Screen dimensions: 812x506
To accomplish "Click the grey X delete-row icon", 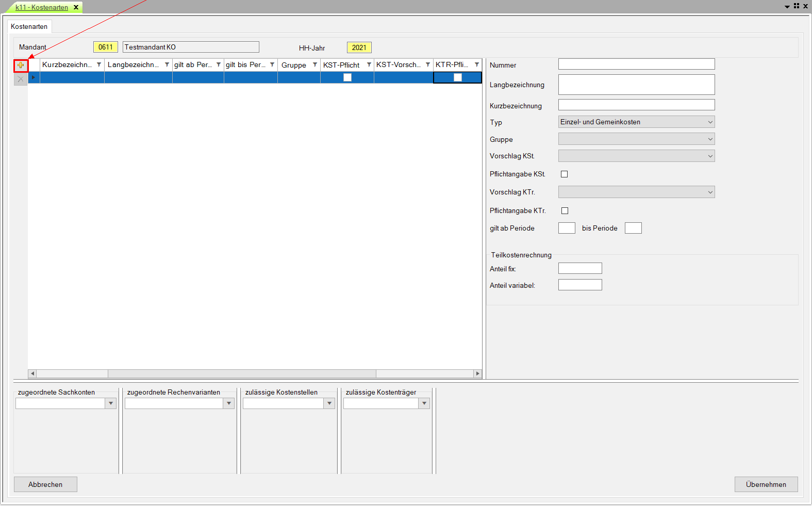I will (21, 79).
